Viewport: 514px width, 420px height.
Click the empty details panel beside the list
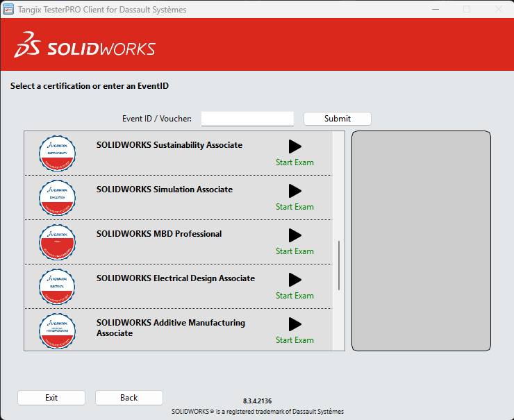point(421,241)
